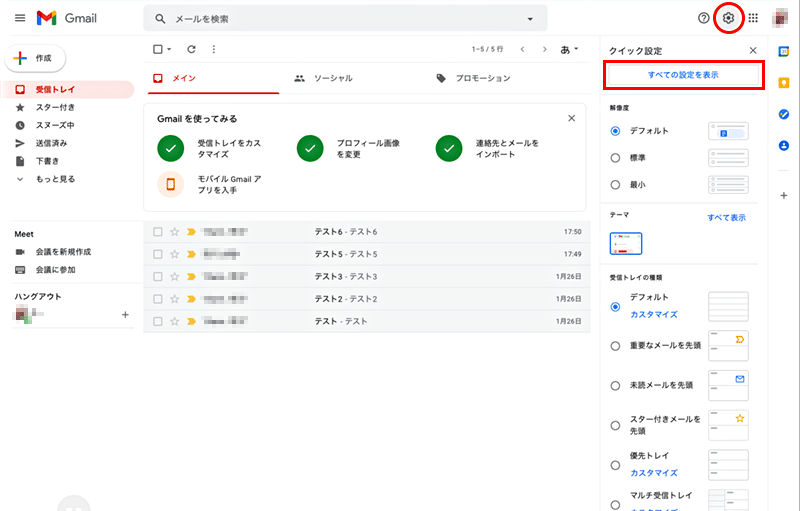Viewport: 800px width, 511px height.
Task: Star the テスト6 message
Action: pos(174,232)
